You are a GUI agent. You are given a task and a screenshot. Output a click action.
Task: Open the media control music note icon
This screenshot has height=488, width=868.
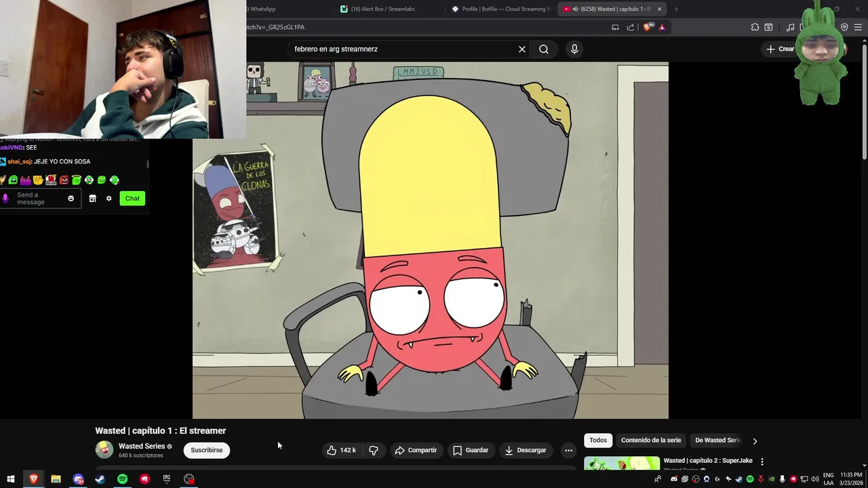790,27
